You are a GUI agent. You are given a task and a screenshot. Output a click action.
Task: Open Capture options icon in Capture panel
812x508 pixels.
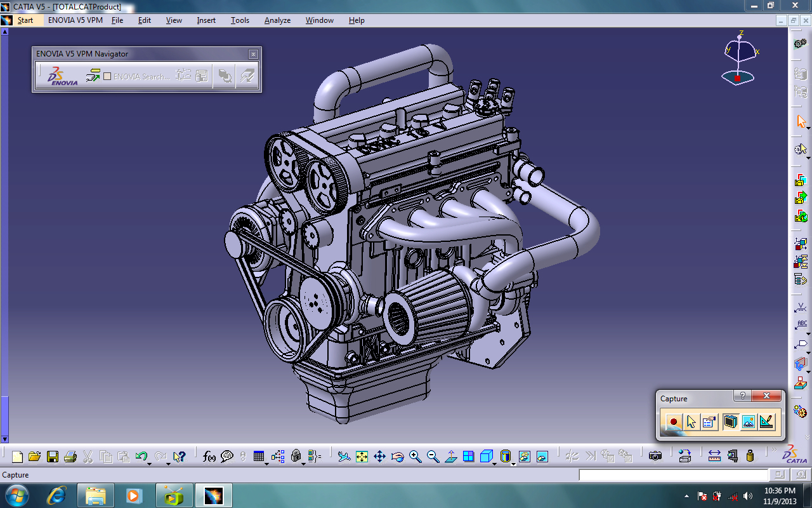click(709, 421)
